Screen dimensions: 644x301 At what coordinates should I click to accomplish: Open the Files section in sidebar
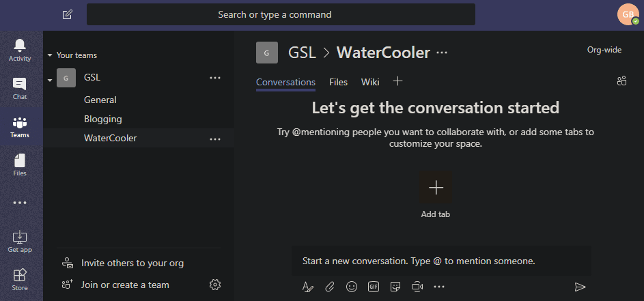[20, 165]
